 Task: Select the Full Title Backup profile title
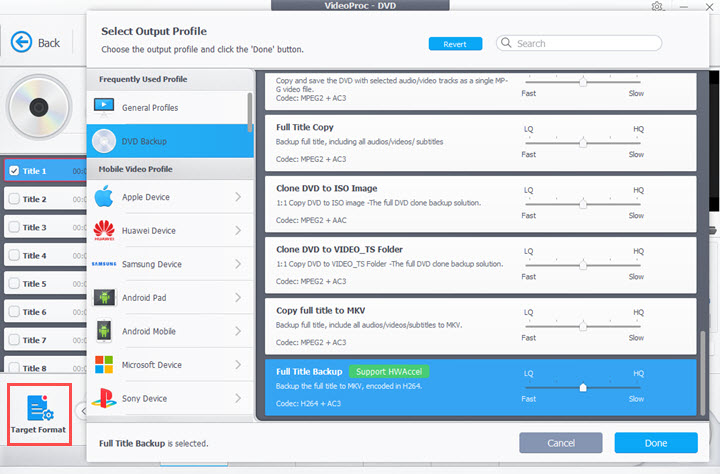pyautogui.click(x=309, y=371)
